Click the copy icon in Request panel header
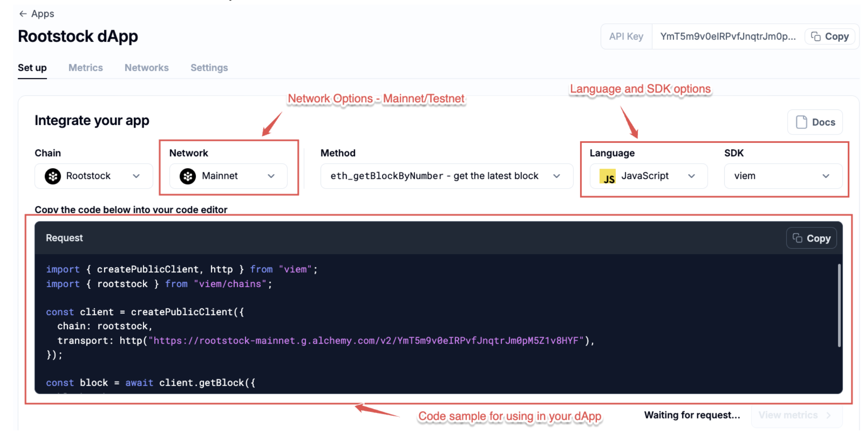Screen dimensions: 868x441 point(797,238)
